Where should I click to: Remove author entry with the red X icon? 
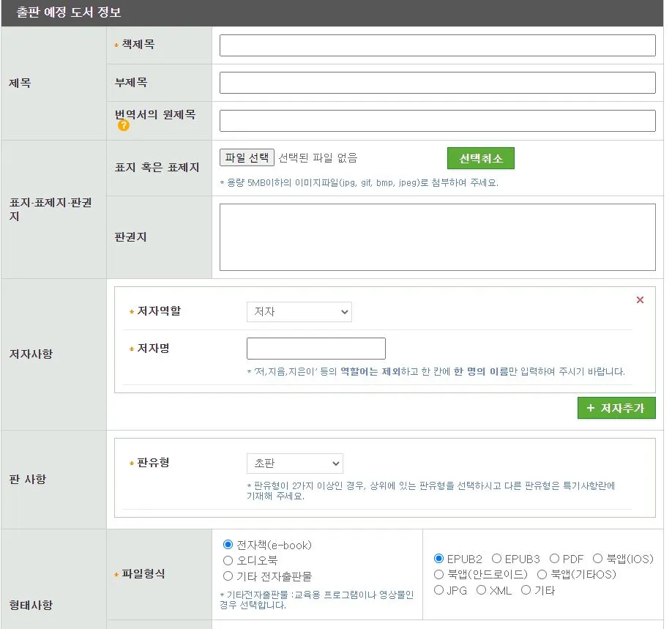641,299
